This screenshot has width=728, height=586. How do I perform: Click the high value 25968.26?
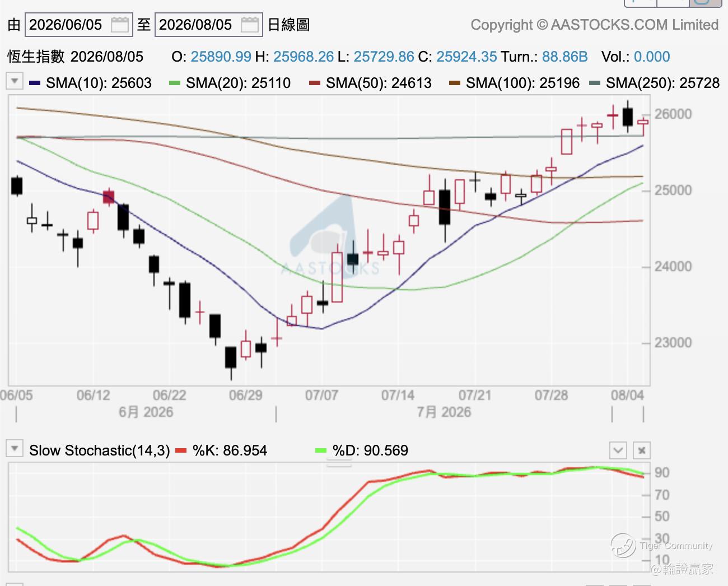(304, 57)
